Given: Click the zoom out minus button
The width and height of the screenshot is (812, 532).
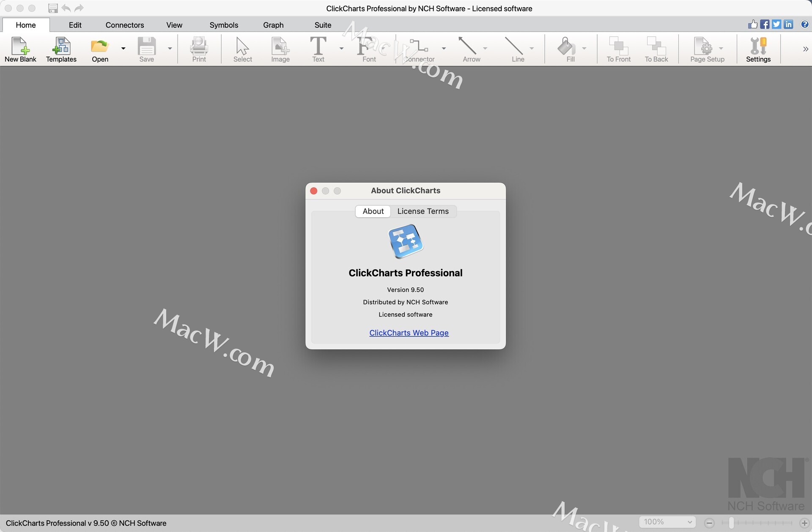Looking at the screenshot, I should pos(710,523).
